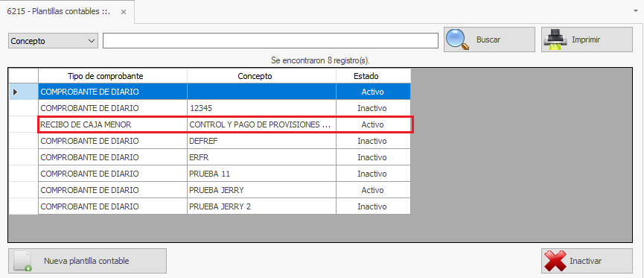
Task: Select the PRUEBA JERRY 2 row
Action: click(225, 206)
